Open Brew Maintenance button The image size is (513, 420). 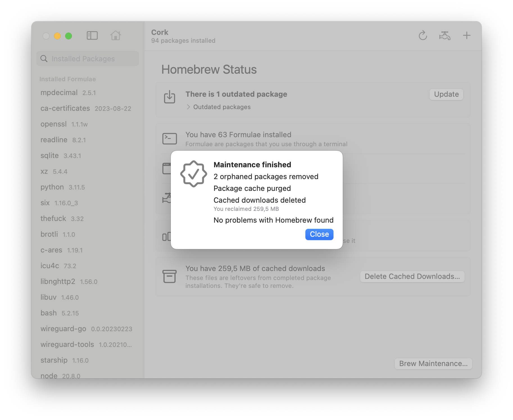(x=433, y=364)
